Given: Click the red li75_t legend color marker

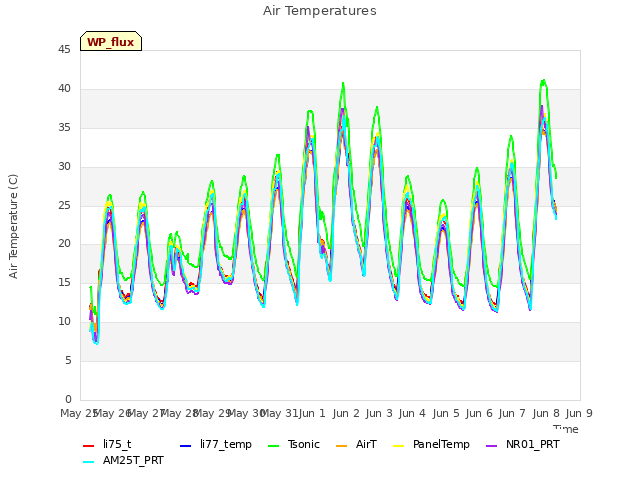Looking at the screenshot, I should (89, 445).
